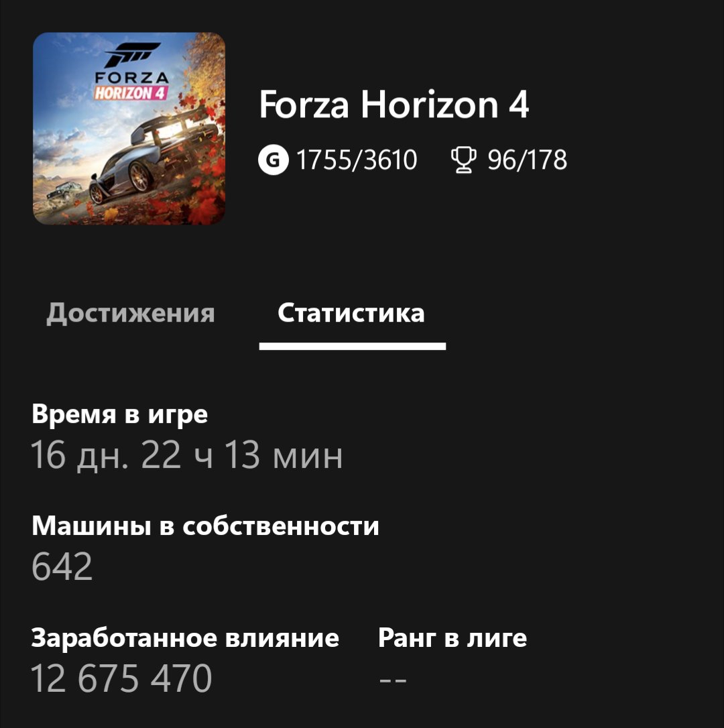Select the 12 675 470 influence value
The width and height of the screenshot is (724, 728).
pos(121,678)
